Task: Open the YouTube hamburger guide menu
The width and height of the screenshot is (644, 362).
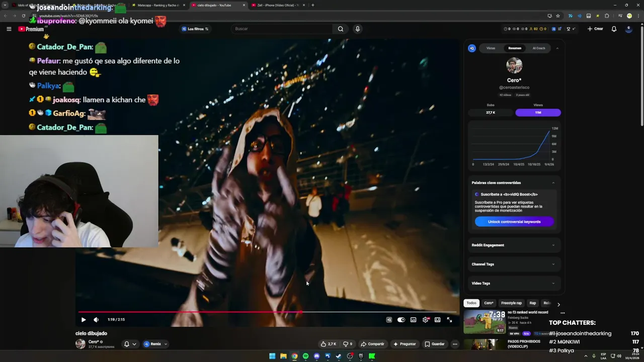Action: [9, 29]
